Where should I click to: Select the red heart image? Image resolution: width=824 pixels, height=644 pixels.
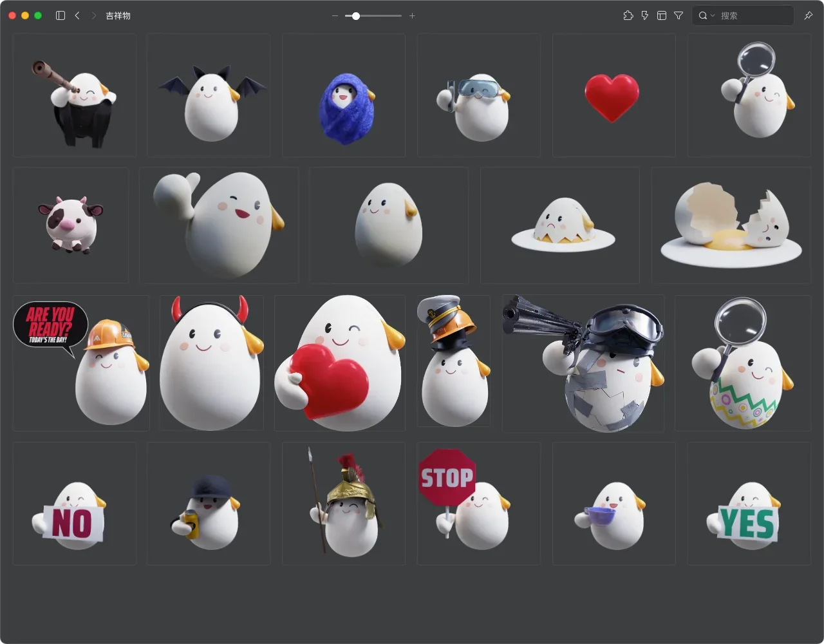(x=612, y=96)
